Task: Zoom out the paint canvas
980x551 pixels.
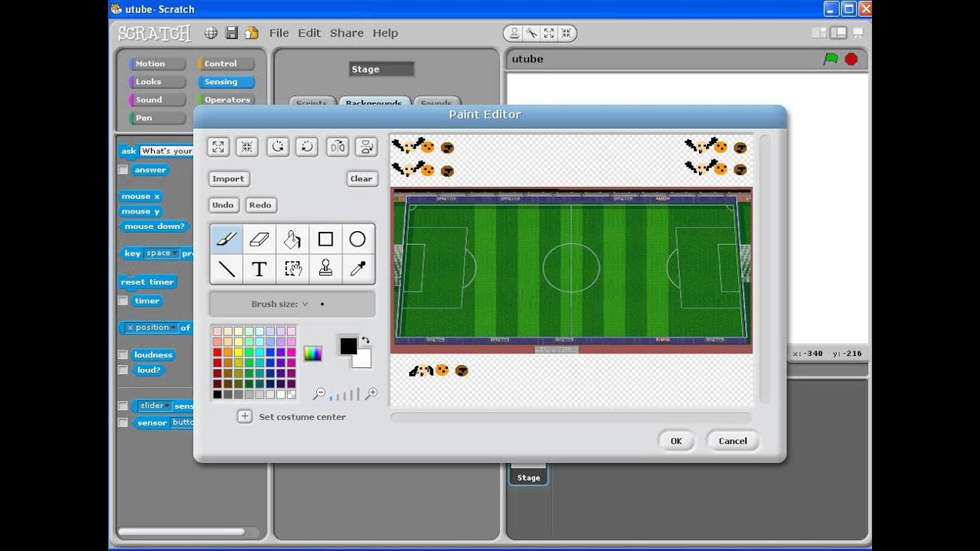Action: tap(319, 394)
